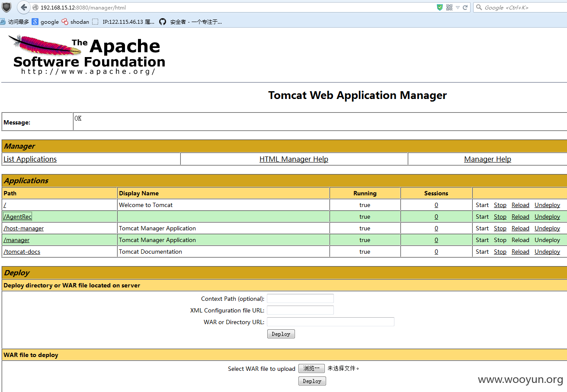Click the Sessions column header
This screenshot has height=392, width=567.
[436, 193]
